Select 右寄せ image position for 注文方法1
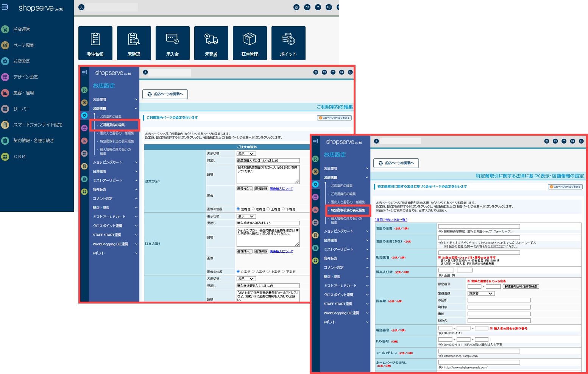Image resolution: width=588 pixels, height=374 pixels. click(x=253, y=209)
